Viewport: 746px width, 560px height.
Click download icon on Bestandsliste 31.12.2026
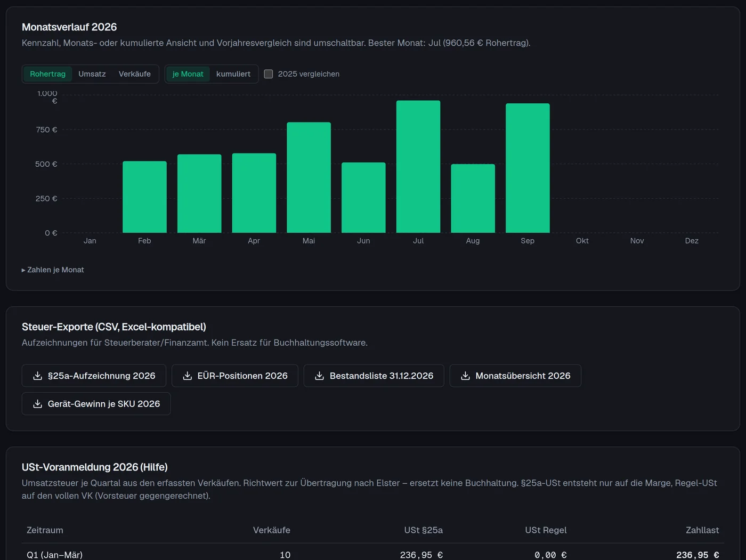(319, 376)
